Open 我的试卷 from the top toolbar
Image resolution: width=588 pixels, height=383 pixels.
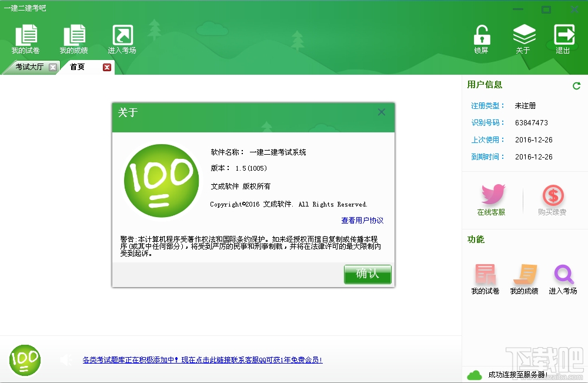tap(25, 39)
